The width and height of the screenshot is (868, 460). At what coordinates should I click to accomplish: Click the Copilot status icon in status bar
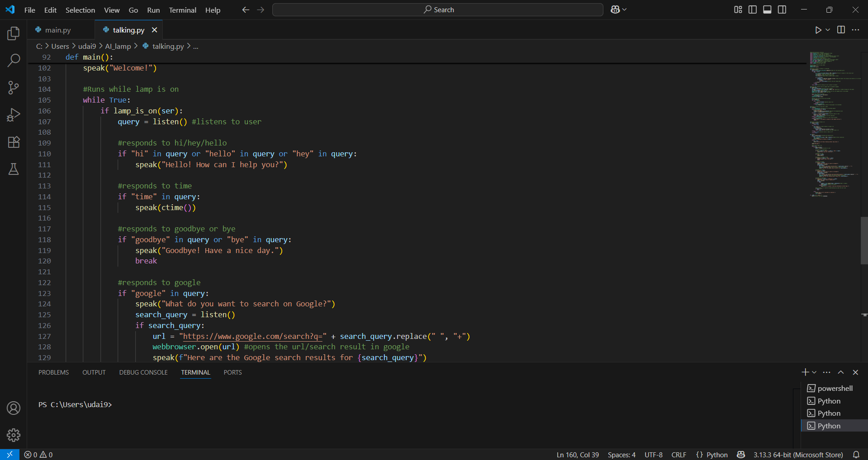(x=741, y=455)
